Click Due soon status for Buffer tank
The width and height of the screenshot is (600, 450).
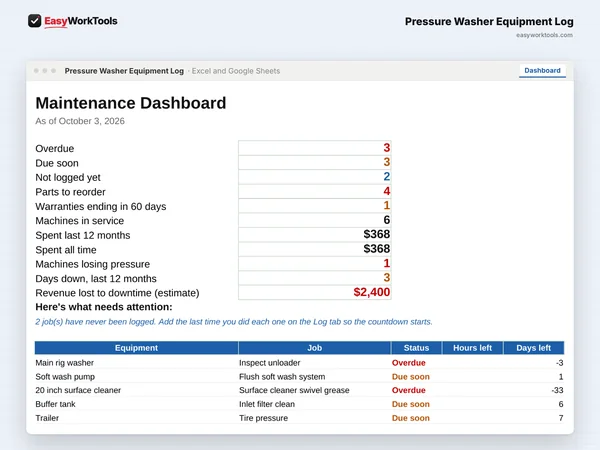[x=411, y=404]
